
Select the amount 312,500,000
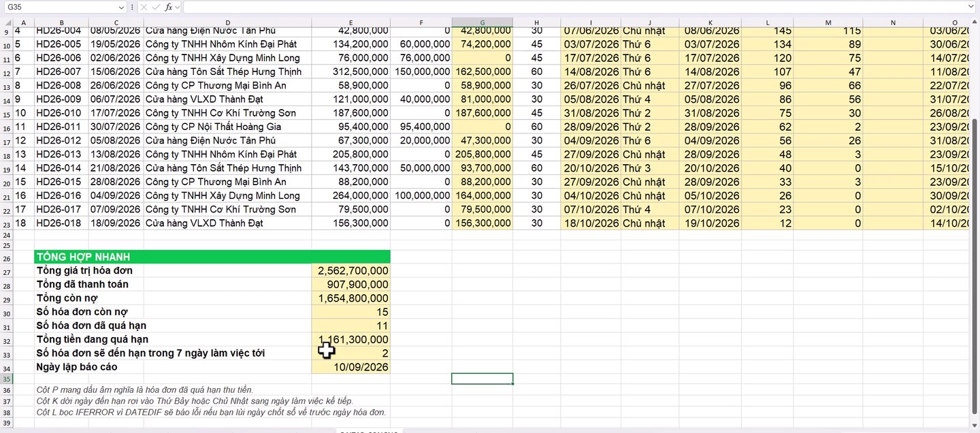[x=351, y=71]
